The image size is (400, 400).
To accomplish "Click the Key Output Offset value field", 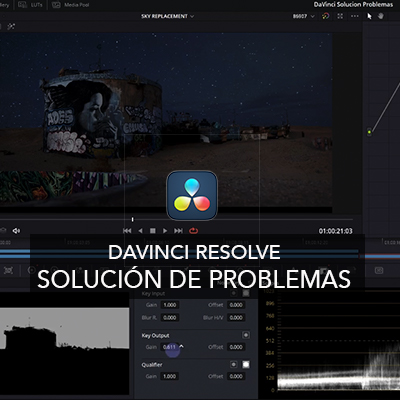I will pyautogui.click(x=236, y=347).
